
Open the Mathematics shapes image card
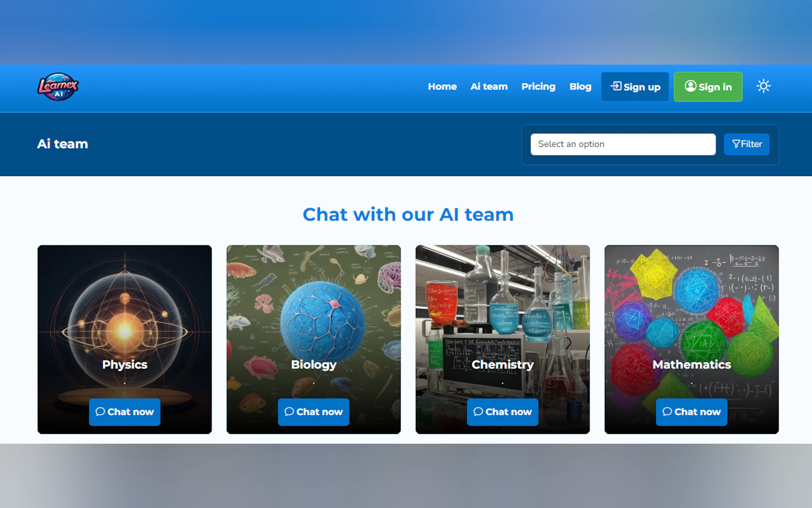click(691, 339)
